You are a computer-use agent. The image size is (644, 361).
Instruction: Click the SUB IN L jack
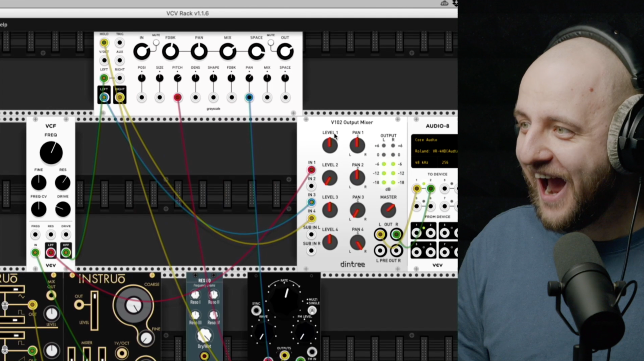pos(311,234)
